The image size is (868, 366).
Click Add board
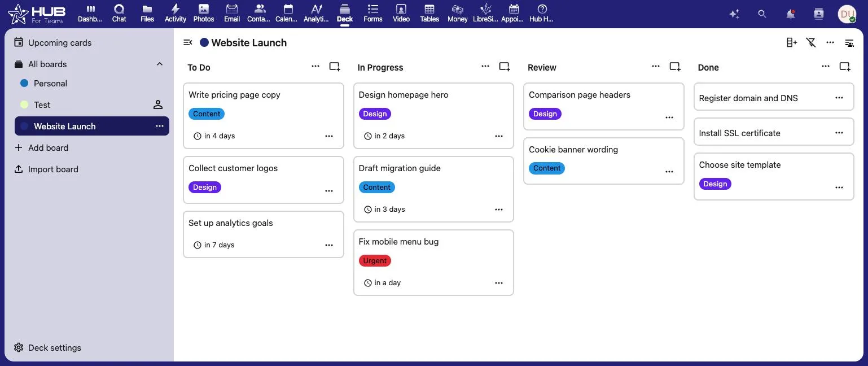[92, 147]
